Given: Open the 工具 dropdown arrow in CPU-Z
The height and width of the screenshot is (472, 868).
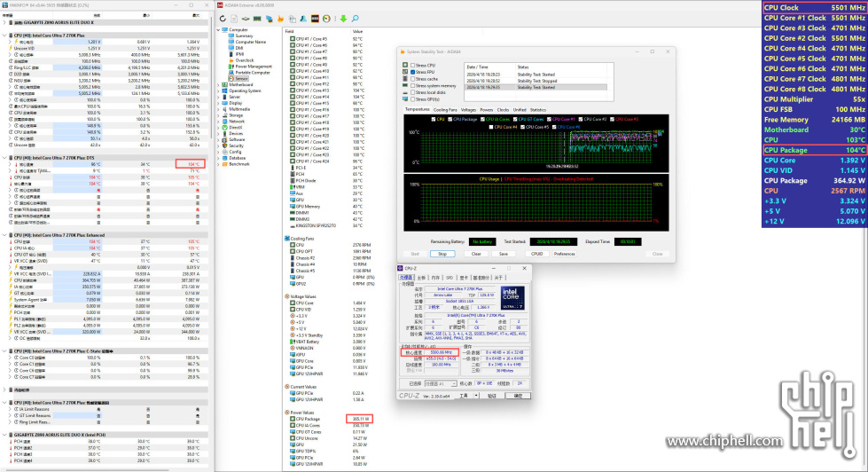Looking at the screenshot, I should pyautogui.click(x=476, y=396).
